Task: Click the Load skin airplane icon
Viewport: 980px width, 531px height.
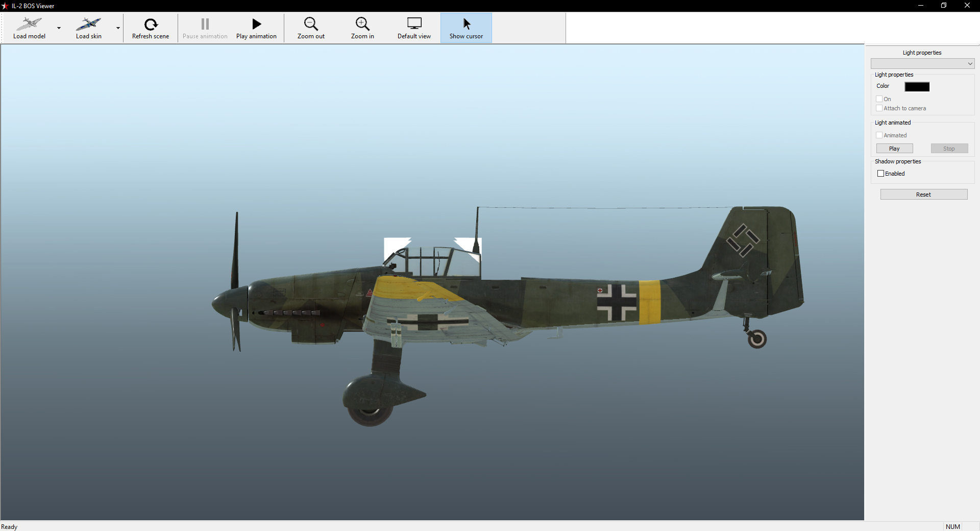Action: coord(88,23)
